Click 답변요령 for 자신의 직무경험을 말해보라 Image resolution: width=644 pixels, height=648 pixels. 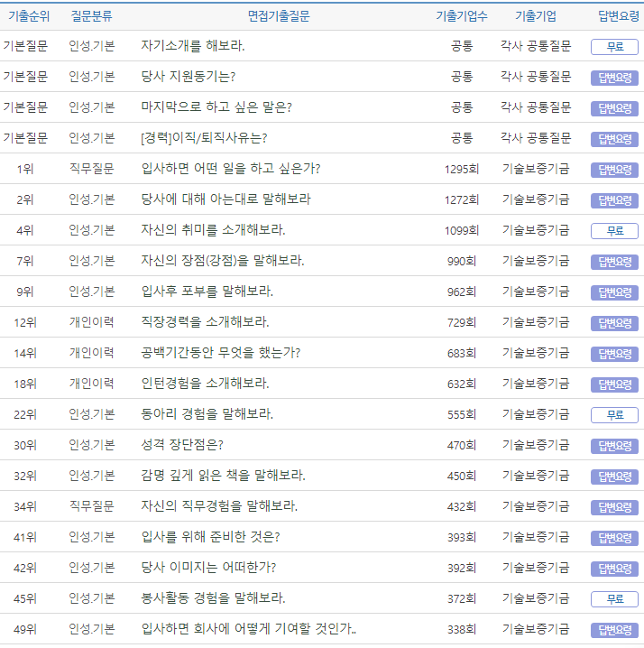614,507
